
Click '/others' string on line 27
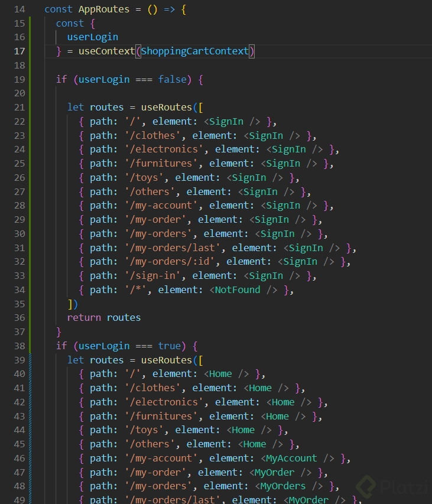point(150,192)
